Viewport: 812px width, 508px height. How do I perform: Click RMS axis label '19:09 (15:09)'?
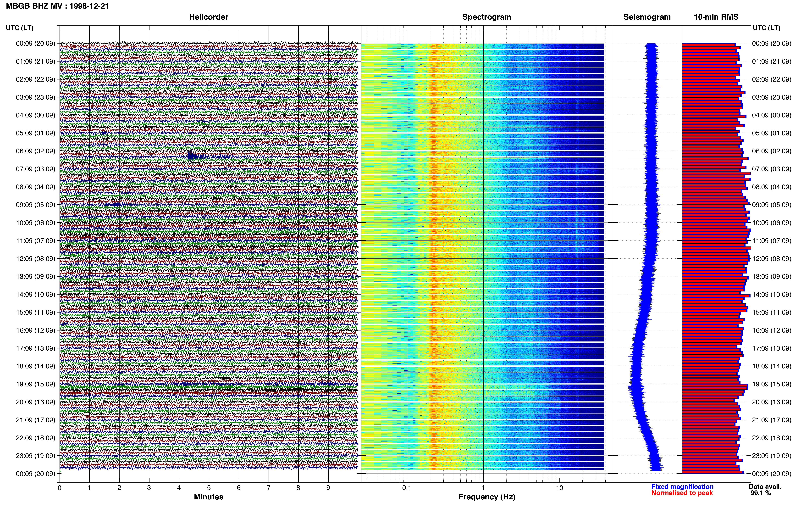pos(772,384)
